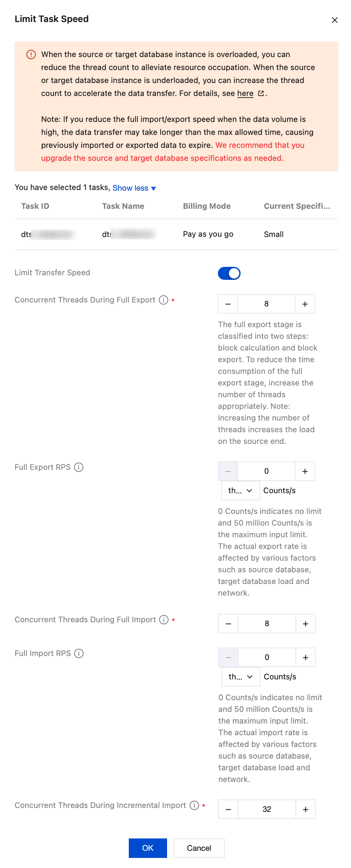Decrease Incremental Import concurrent threads

tap(228, 809)
